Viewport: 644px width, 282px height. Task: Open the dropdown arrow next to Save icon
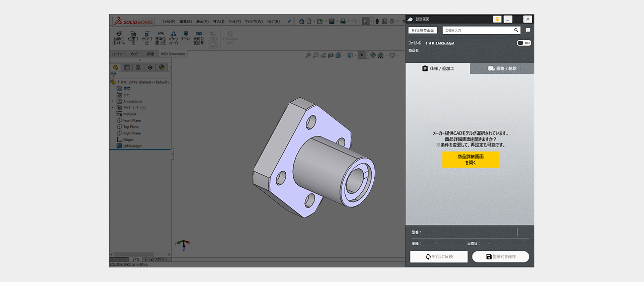[337, 21]
